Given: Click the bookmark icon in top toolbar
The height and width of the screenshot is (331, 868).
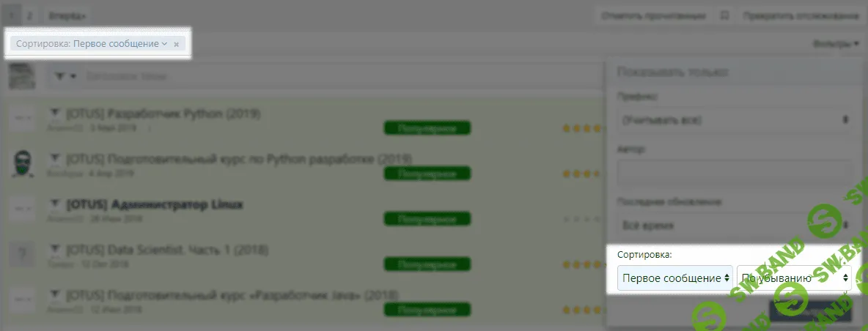Looking at the screenshot, I should pyautogui.click(x=724, y=15).
